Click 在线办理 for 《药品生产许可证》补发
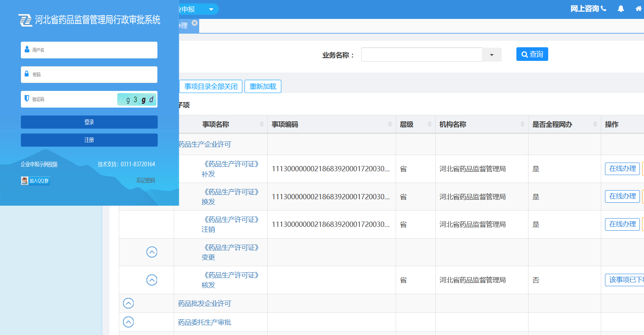The image size is (644, 335). [622, 169]
